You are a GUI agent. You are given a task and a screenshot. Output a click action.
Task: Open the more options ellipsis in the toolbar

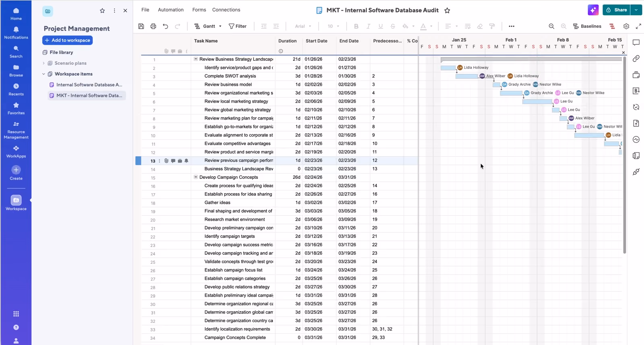tap(512, 26)
